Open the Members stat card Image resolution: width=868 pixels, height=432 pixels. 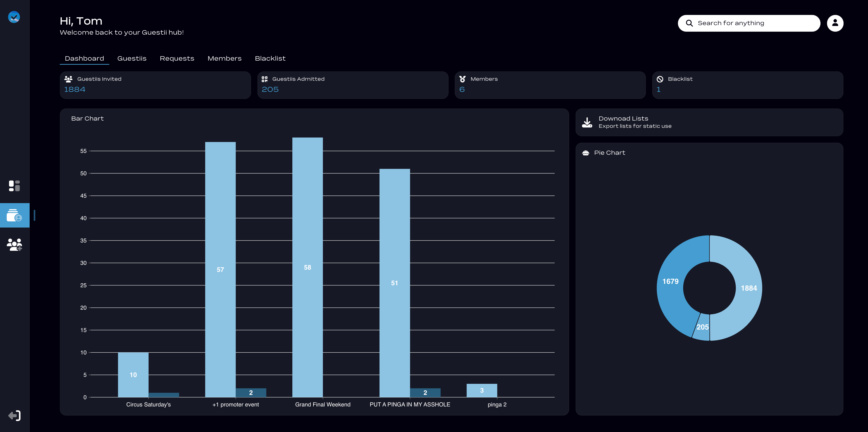pyautogui.click(x=550, y=85)
